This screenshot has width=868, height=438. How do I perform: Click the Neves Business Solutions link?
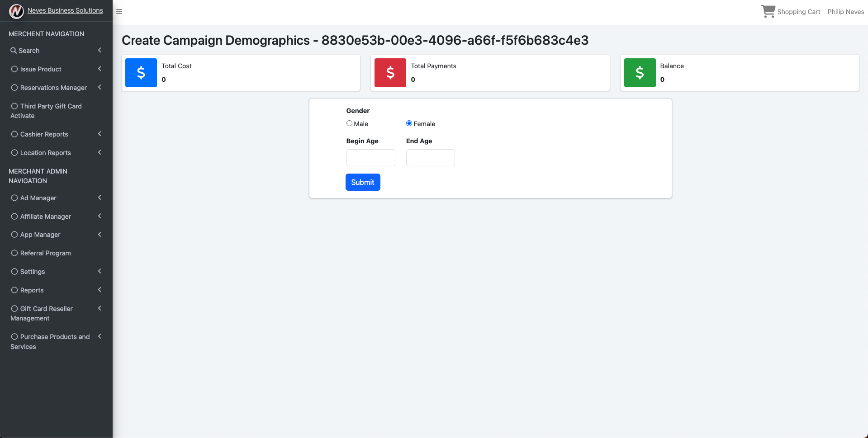click(65, 10)
